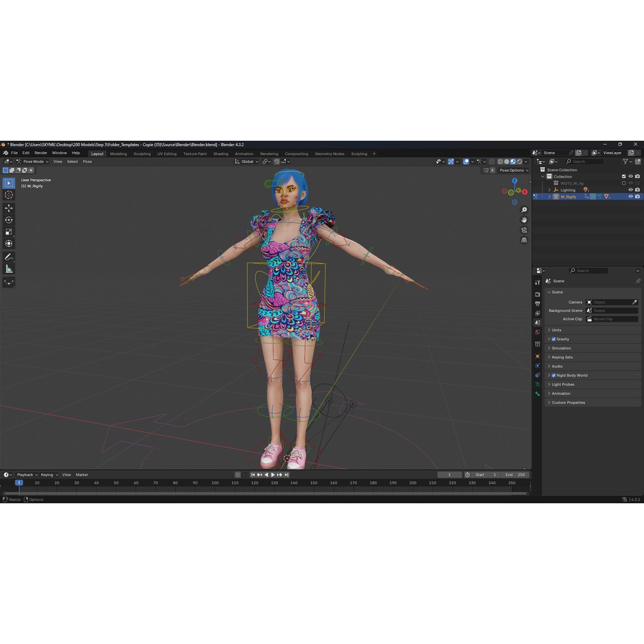644x644 pixels.
Task: Toggle the Gravity checkbox
Action: (553, 339)
